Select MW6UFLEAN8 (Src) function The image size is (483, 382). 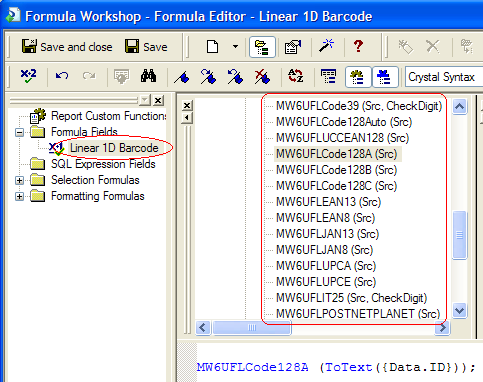325,218
